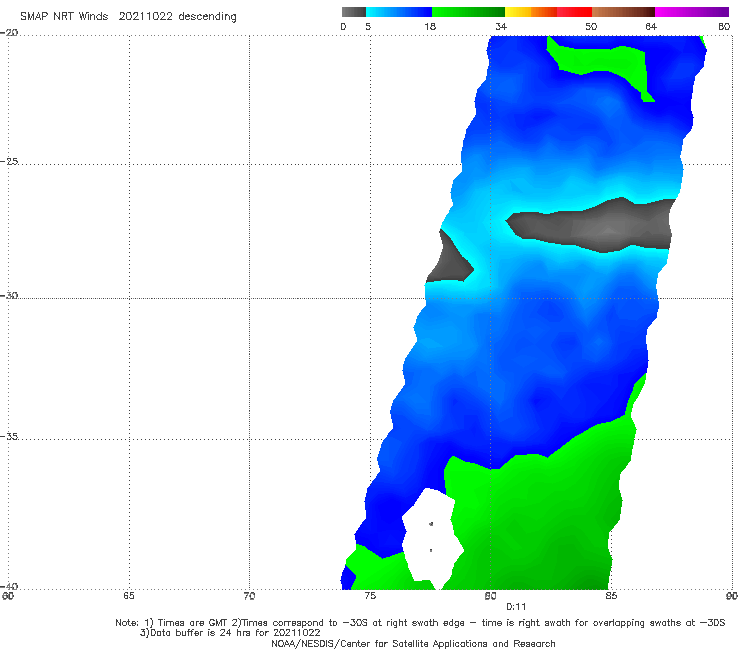Image resolution: width=740 pixels, height=650 pixels.
Task: Click the blue 5-18 knot segment of color bar
Action: tap(399, 12)
